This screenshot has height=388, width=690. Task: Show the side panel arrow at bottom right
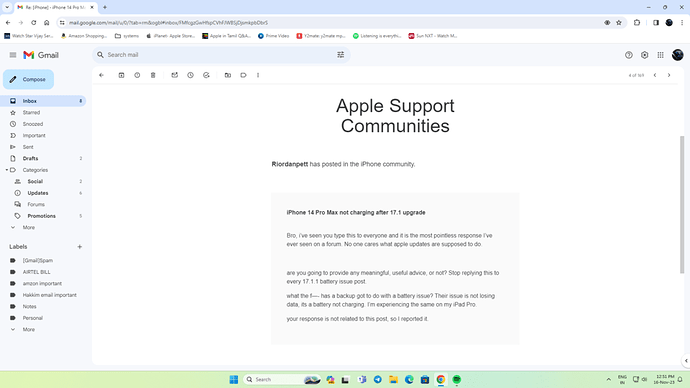(x=686, y=361)
